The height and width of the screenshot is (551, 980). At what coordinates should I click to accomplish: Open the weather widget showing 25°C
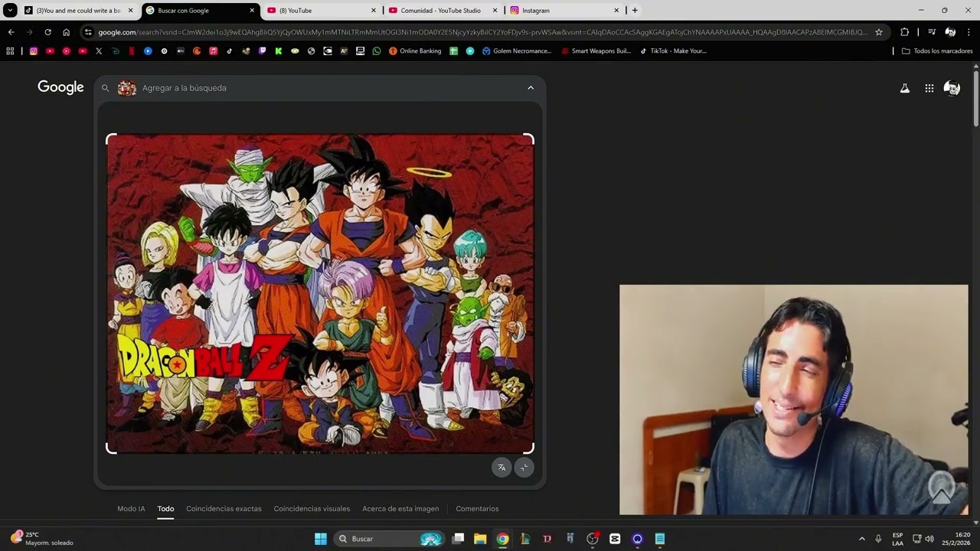tap(42, 539)
